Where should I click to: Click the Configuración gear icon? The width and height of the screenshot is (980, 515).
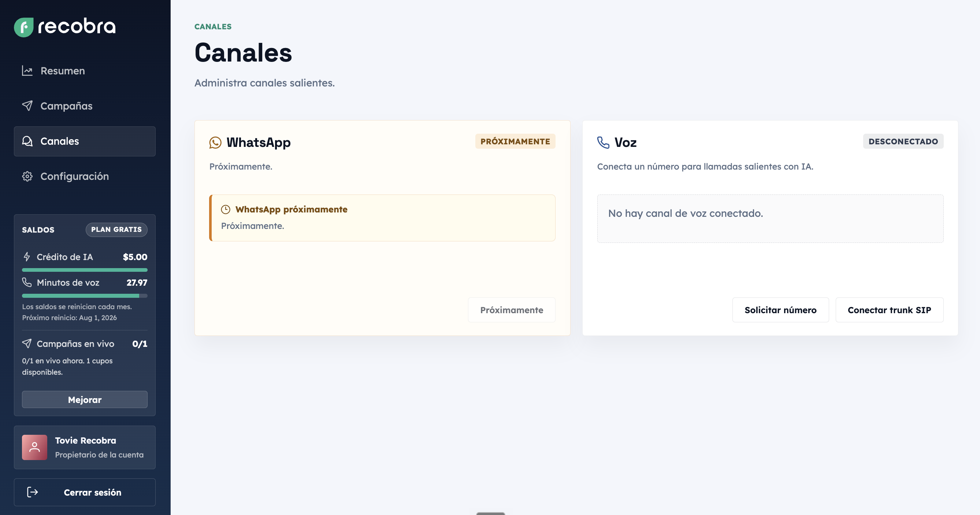click(x=27, y=176)
